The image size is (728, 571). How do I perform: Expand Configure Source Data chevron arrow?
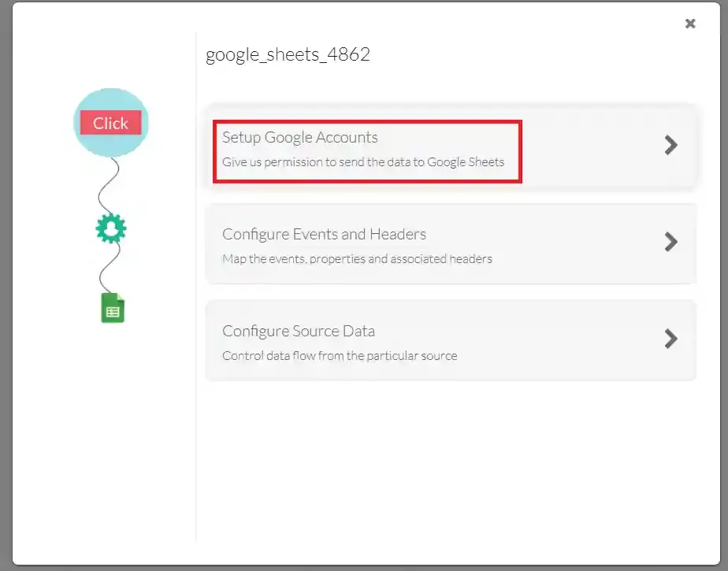pyautogui.click(x=671, y=339)
